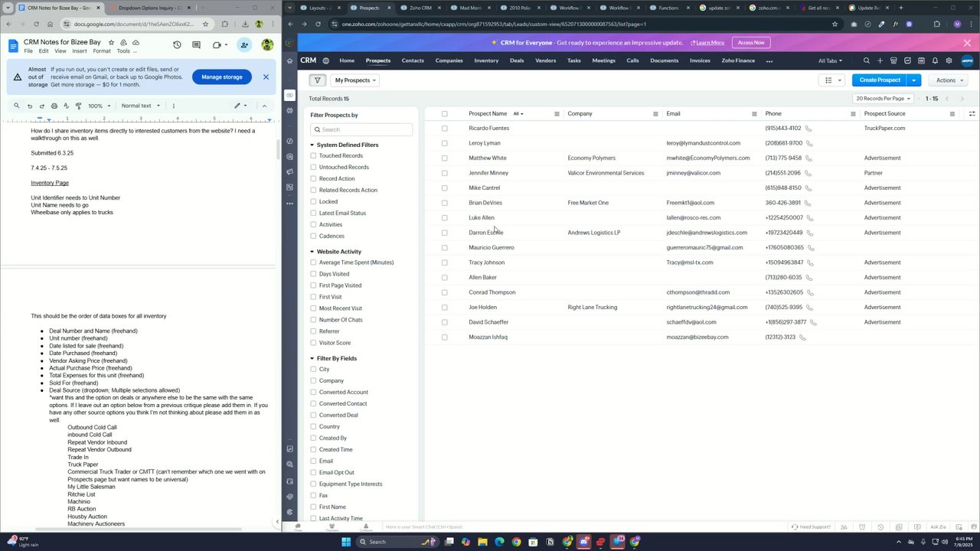
Task: Open the notifications bell in CRM
Action: pos(935,60)
